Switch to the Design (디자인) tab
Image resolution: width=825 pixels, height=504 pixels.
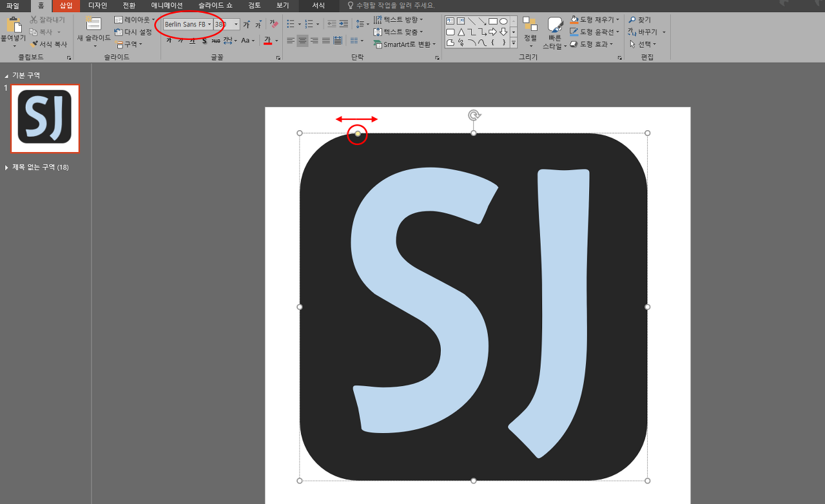(x=98, y=6)
